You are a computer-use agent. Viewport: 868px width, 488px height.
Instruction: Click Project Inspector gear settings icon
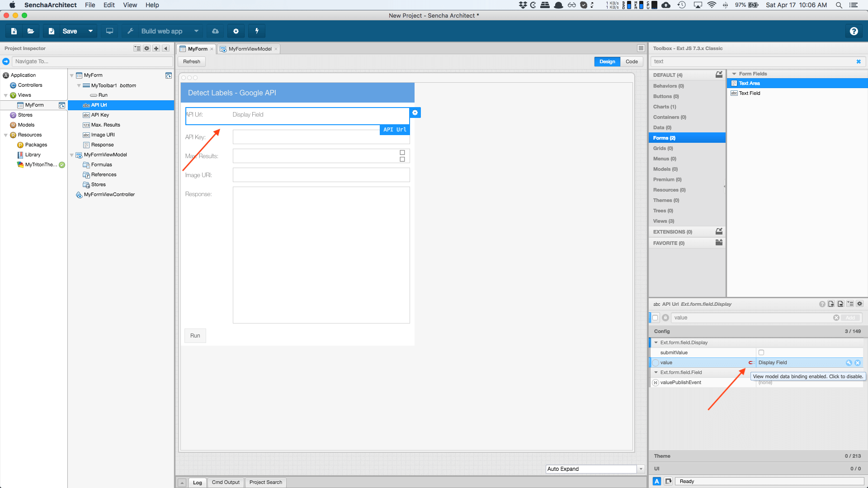click(146, 48)
